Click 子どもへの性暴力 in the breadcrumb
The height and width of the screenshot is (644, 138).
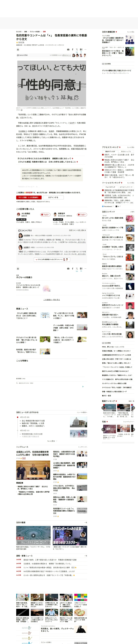[35, 32]
